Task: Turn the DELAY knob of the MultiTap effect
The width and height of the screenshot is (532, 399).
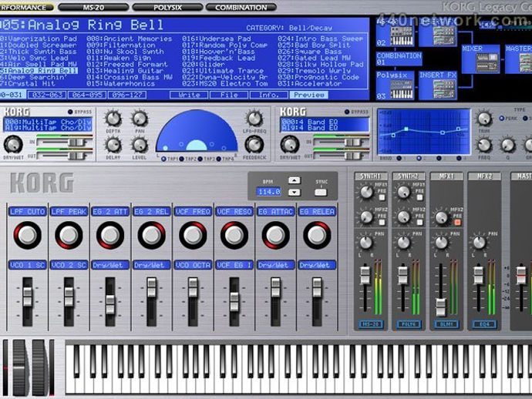Action: (x=113, y=145)
